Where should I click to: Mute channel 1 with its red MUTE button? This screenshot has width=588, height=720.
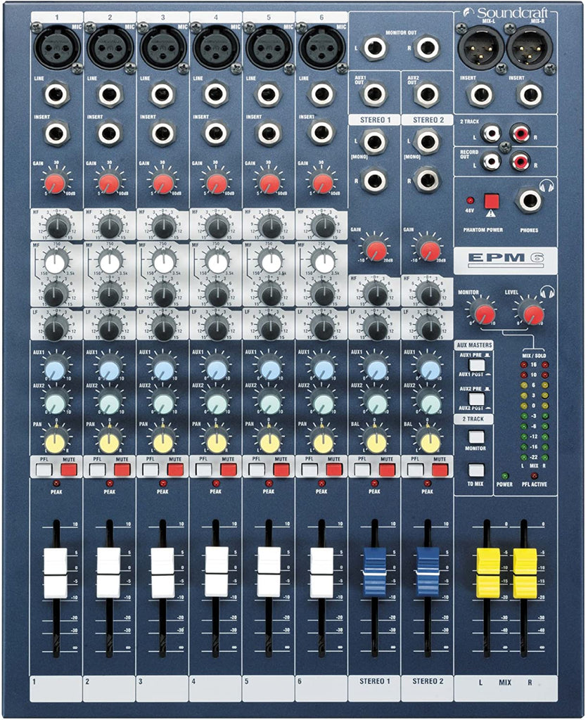coord(69,469)
